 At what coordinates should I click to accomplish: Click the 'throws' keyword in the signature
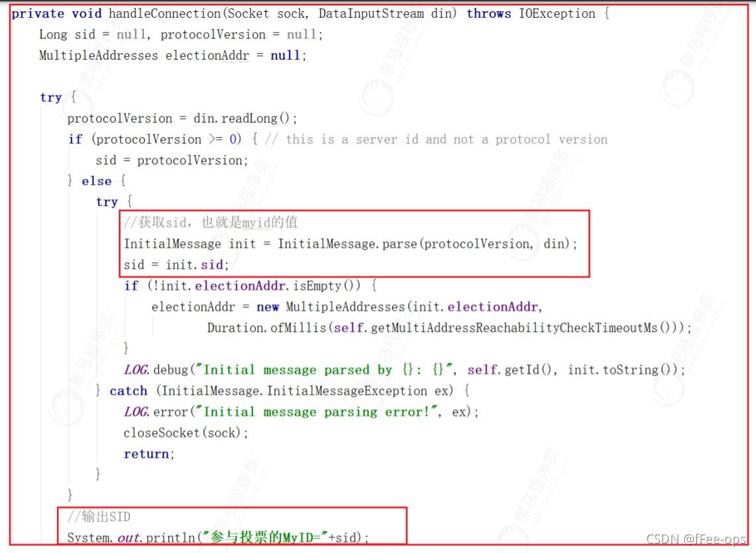pos(488,13)
